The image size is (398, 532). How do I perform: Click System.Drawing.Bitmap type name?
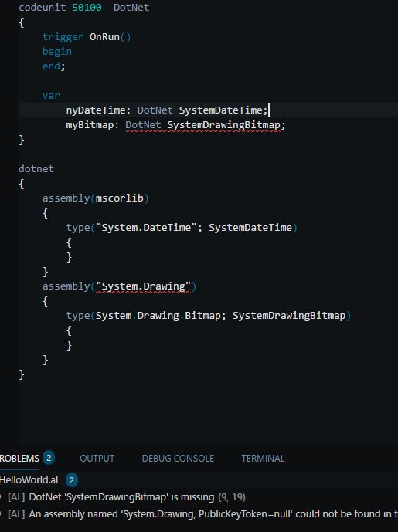pos(158,316)
